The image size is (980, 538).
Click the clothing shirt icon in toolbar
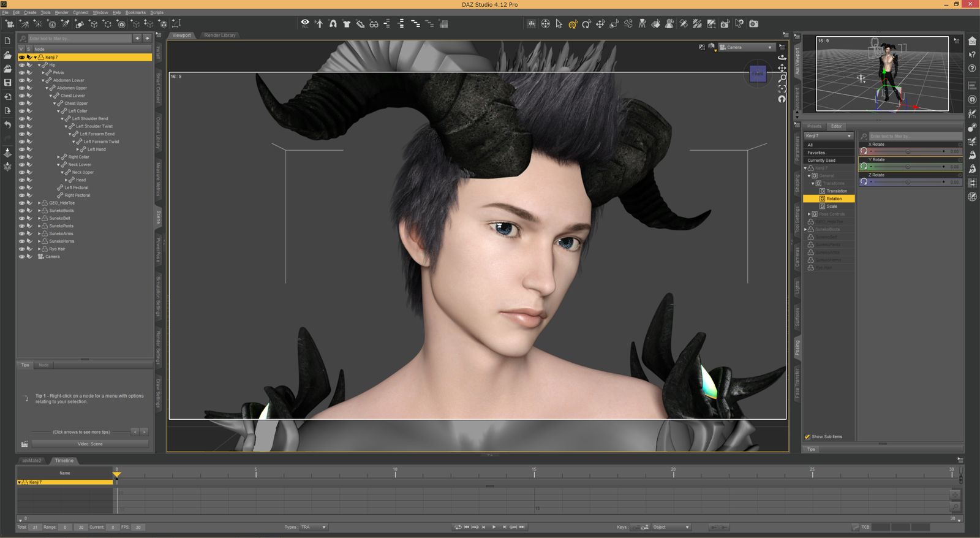(347, 24)
